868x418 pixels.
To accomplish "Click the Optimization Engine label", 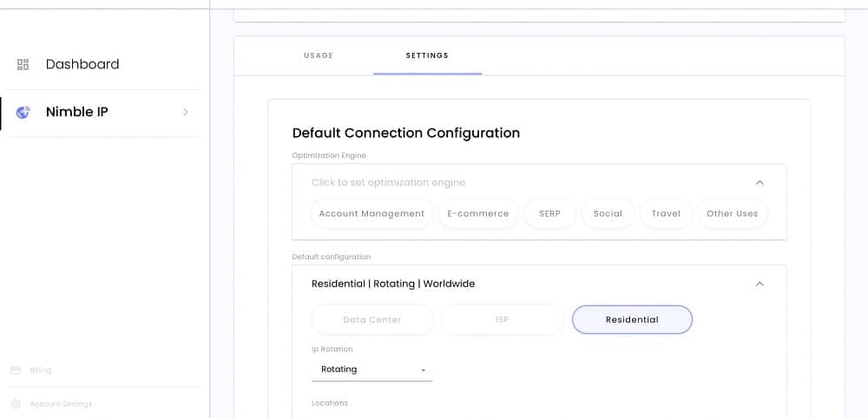I will click(x=329, y=155).
